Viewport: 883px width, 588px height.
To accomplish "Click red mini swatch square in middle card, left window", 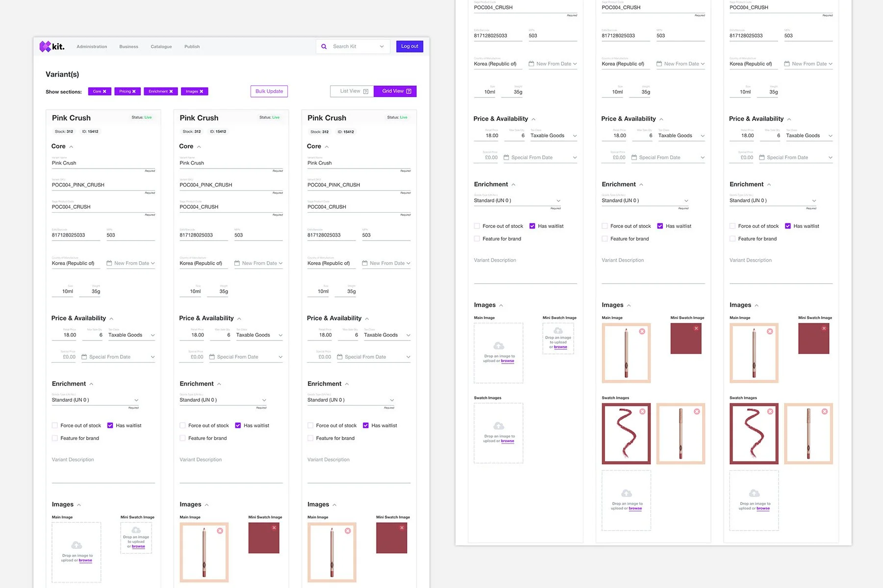I will pyautogui.click(x=264, y=538).
